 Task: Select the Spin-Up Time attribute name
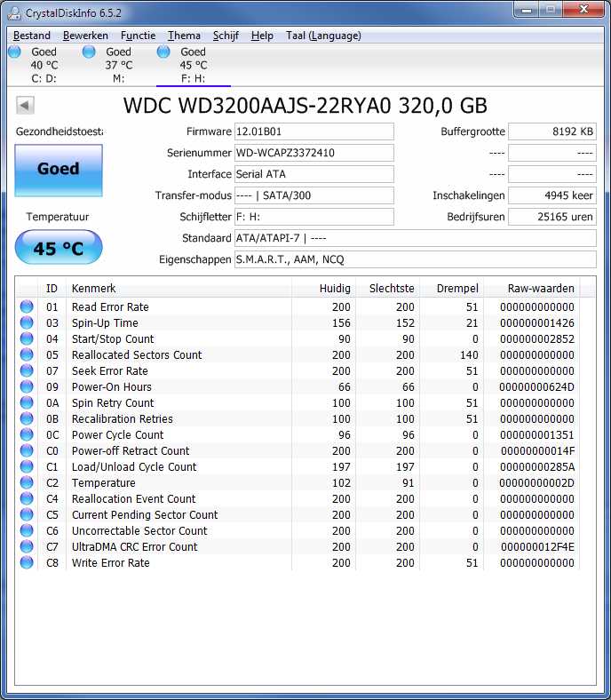tap(105, 323)
